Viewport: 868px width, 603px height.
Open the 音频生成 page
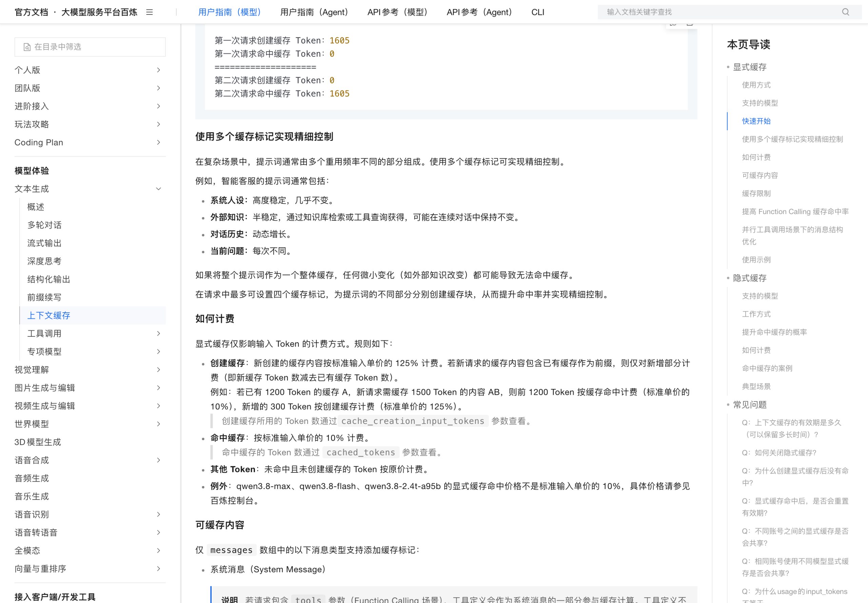tap(32, 479)
